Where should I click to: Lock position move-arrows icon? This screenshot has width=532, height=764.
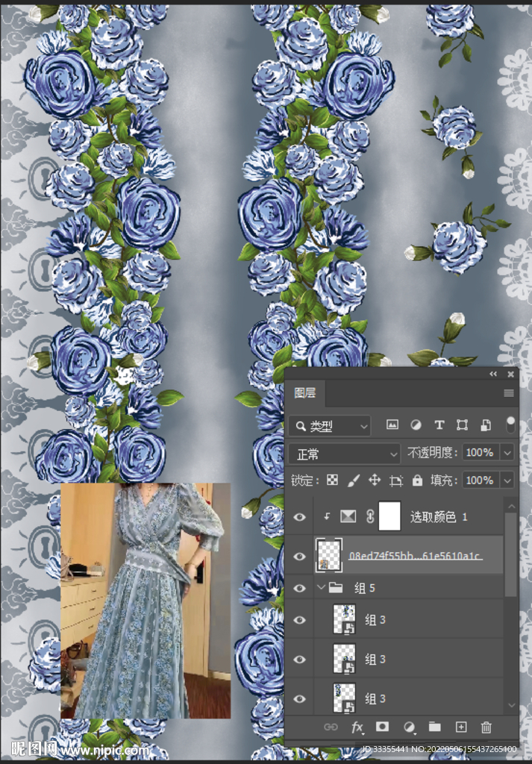point(374,480)
